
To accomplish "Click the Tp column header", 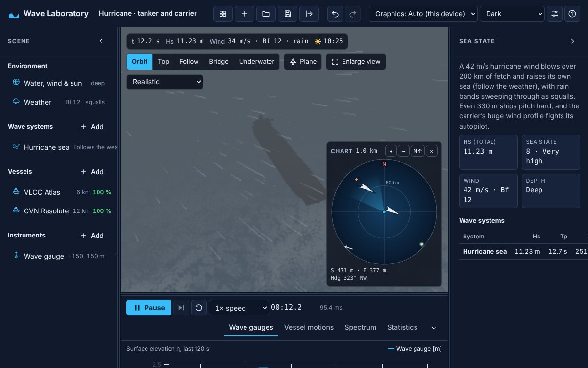I will (563, 237).
